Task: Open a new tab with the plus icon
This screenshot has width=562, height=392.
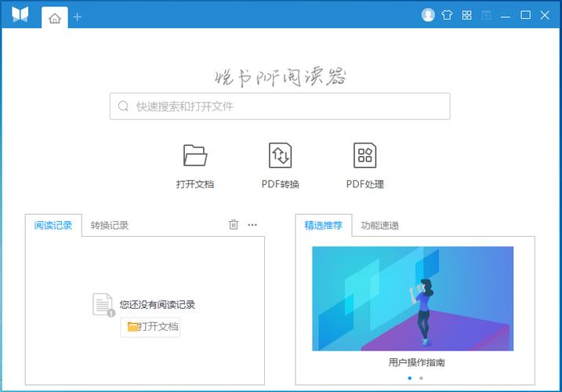Action: point(77,17)
